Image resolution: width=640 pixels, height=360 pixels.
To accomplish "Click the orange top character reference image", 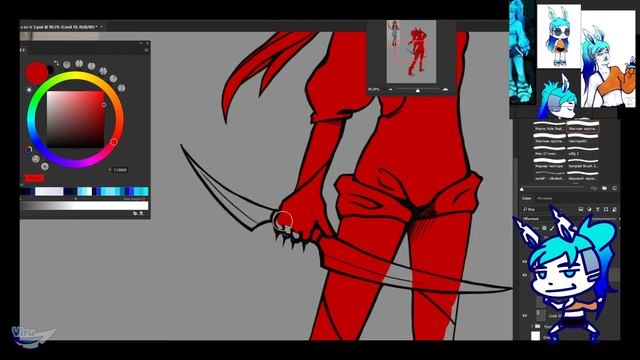I will [608, 59].
